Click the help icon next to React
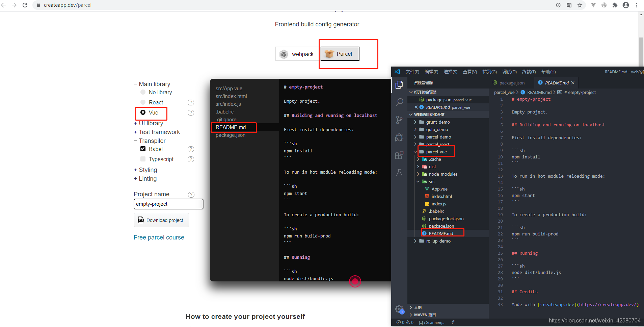 click(x=191, y=102)
